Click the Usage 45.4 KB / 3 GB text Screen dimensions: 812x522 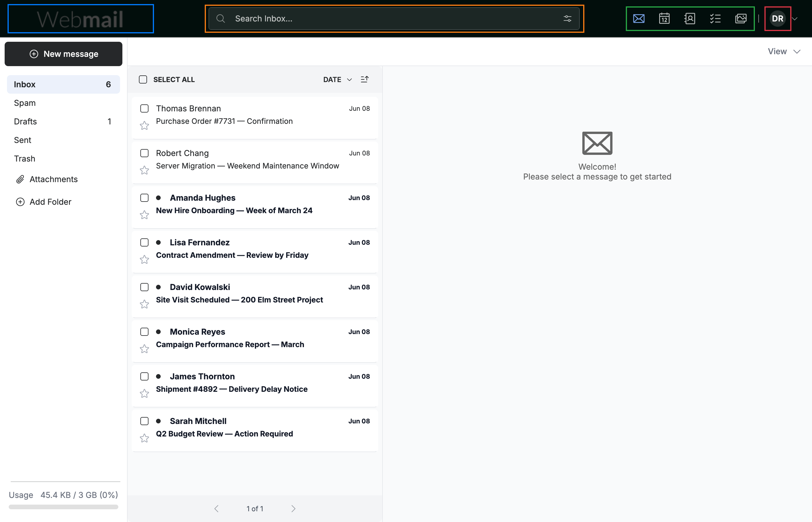[x=64, y=495]
